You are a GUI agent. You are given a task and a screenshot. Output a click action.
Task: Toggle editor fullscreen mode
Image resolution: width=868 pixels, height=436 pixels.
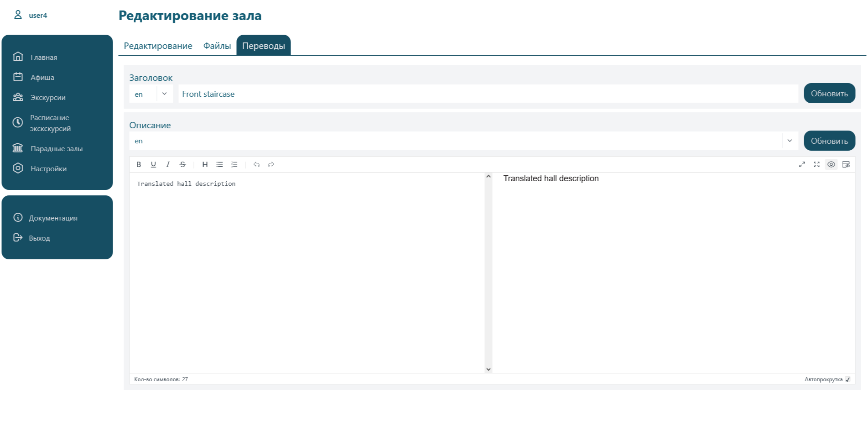[816, 164]
